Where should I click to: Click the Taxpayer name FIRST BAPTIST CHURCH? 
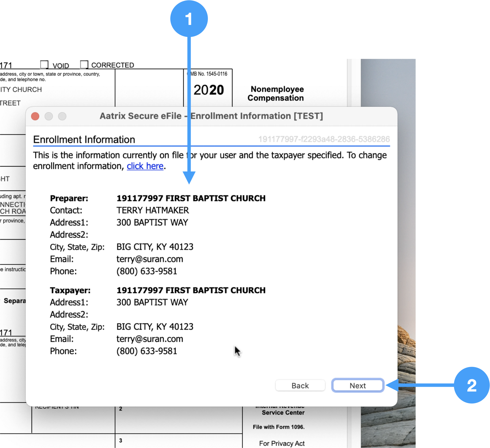[191, 290]
